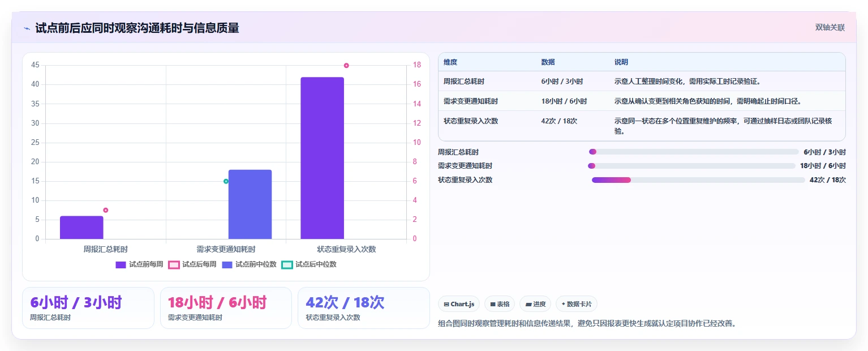Click the Chart.js tag button
This screenshot has width=868, height=351.
pos(458,304)
